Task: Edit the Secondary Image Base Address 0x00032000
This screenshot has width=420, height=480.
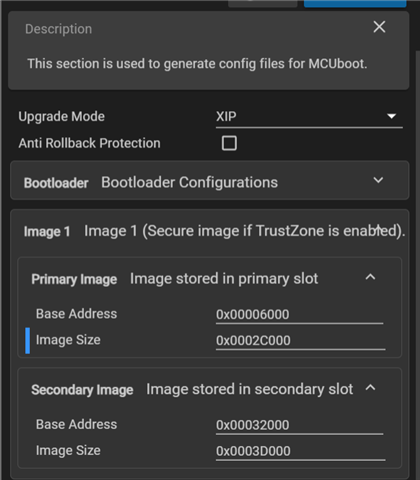Action: [299, 425]
